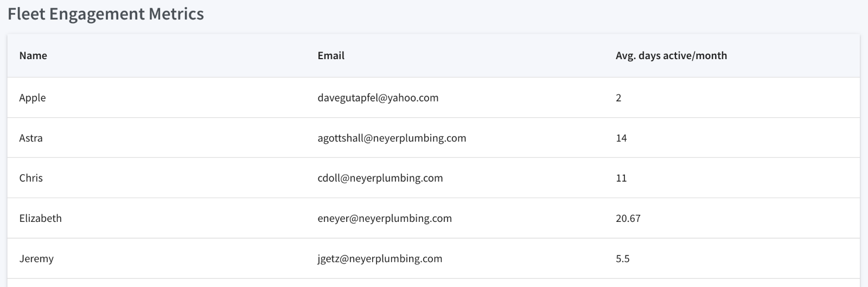Open eneyer@neyerplumbing.com email address
This screenshot has width=868, height=287.
click(385, 218)
